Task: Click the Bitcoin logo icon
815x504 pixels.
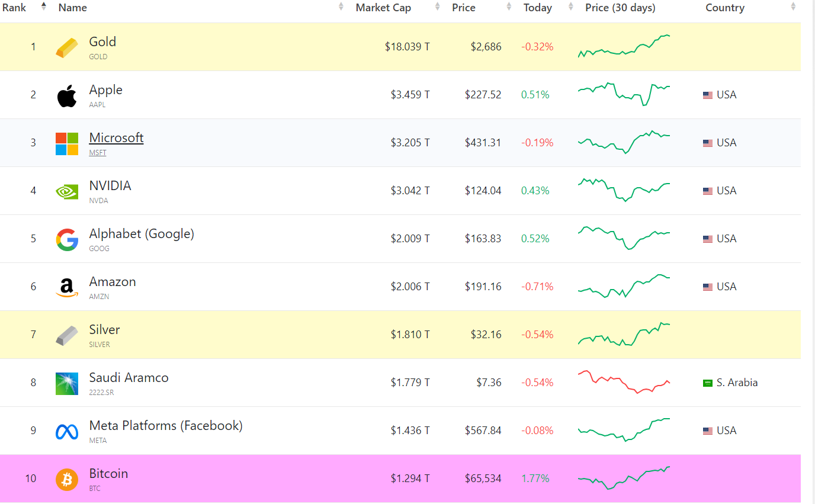Action: pos(67,479)
